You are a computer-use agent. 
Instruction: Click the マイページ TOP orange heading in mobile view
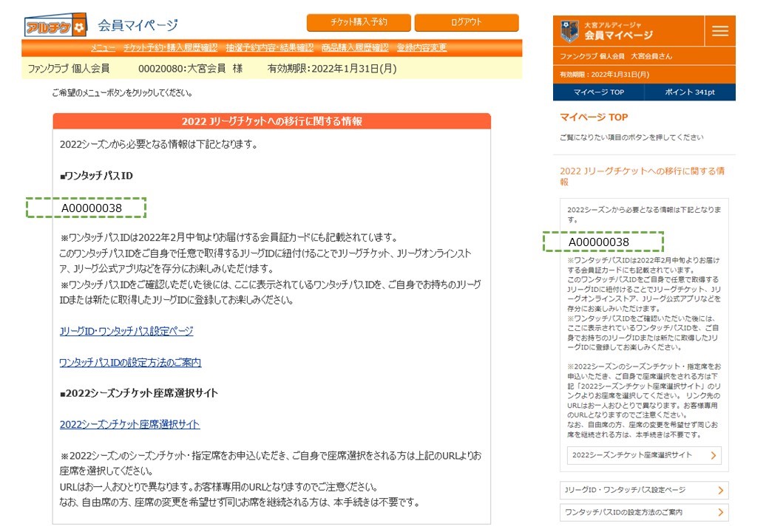(594, 117)
